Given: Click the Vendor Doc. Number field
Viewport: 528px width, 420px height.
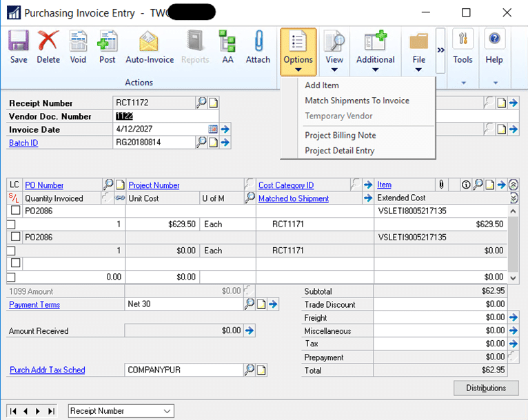Looking at the screenshot, I should click(165, 116).
